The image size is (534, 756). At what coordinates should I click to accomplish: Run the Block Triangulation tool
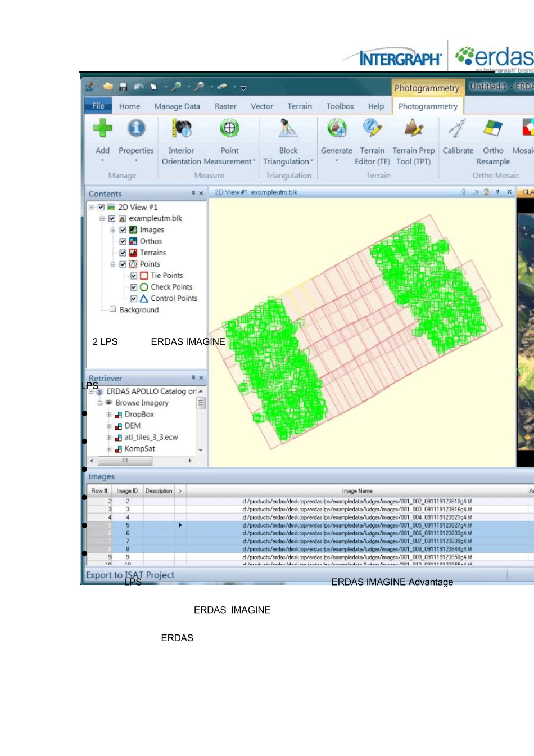pos(288,128)
